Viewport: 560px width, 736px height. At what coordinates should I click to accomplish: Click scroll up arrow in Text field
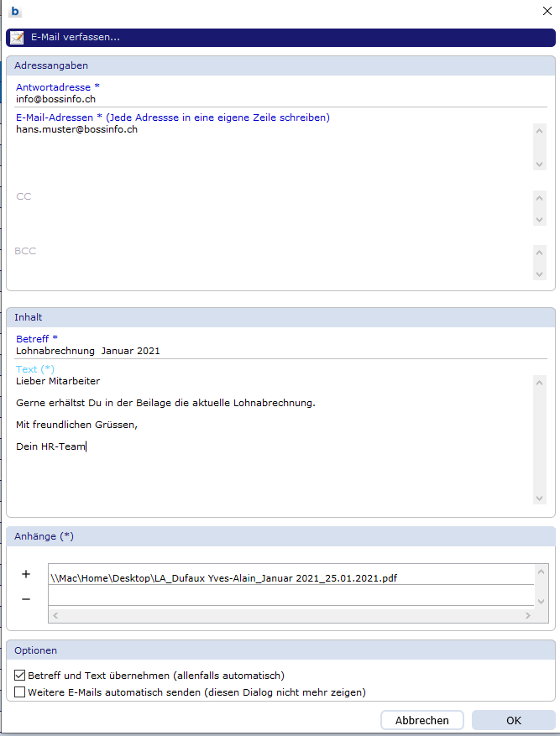tap(540, 383)
